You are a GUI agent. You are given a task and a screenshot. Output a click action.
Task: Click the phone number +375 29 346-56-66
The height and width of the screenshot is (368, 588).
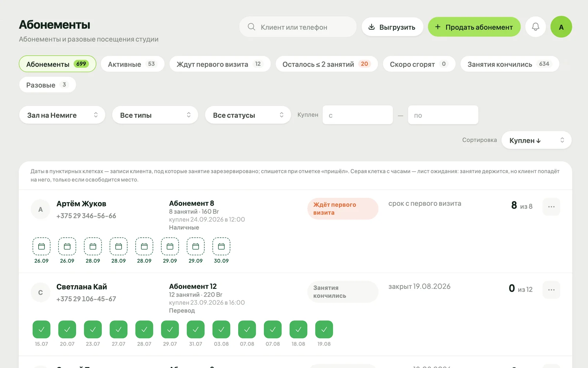click(86, 216)
